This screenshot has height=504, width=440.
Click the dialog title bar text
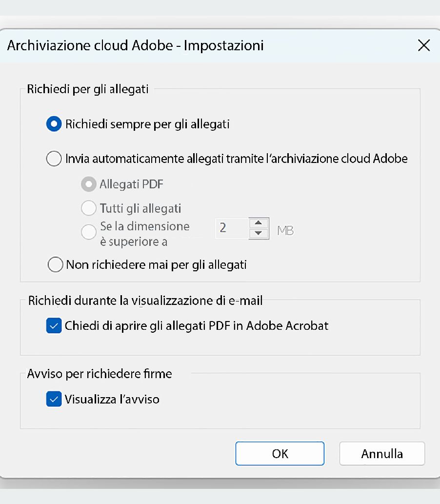[135, 45]
